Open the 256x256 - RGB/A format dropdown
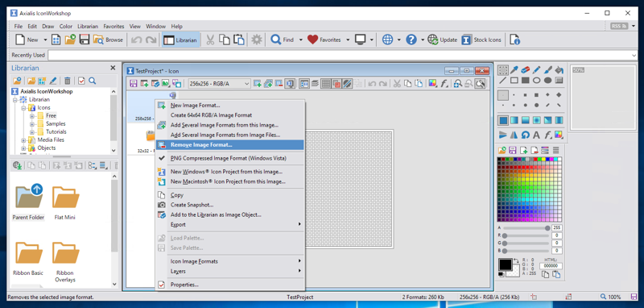The image size is (644, 308). click(219, 84)
